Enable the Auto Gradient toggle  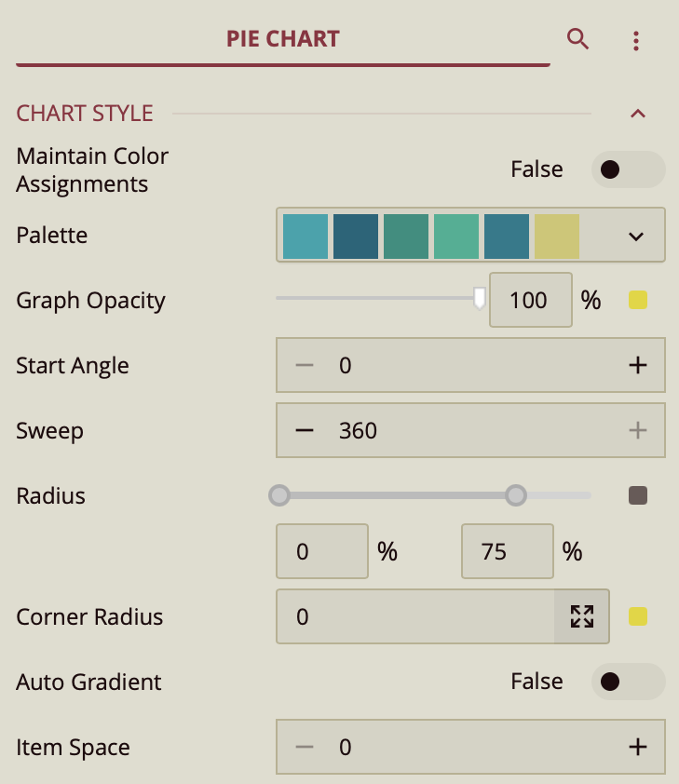[628, 682]
